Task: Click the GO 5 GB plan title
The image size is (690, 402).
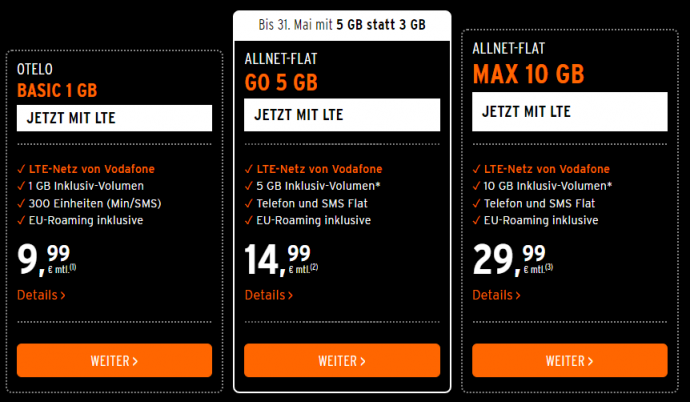Action: pyautogui.click(x=281, y=82)
